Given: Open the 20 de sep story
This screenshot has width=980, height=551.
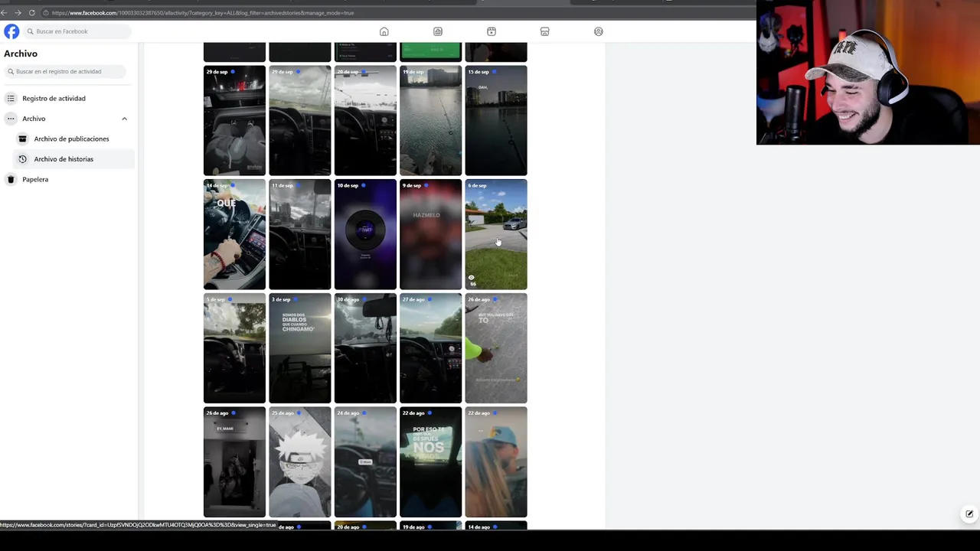Looking at the screenshot, I should point(365,120).
